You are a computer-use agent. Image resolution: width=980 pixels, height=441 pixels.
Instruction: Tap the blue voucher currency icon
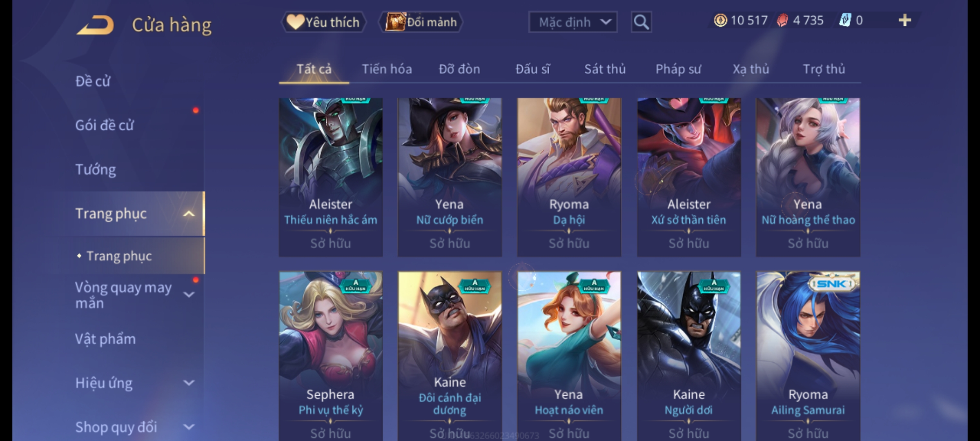click(844, 20)
